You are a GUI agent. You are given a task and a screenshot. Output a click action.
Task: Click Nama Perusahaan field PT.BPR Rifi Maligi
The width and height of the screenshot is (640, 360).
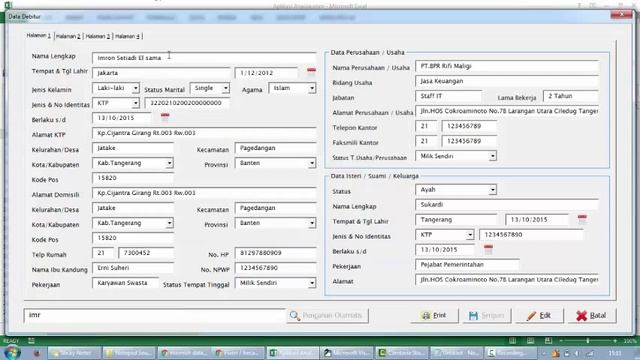pos(507,66)
